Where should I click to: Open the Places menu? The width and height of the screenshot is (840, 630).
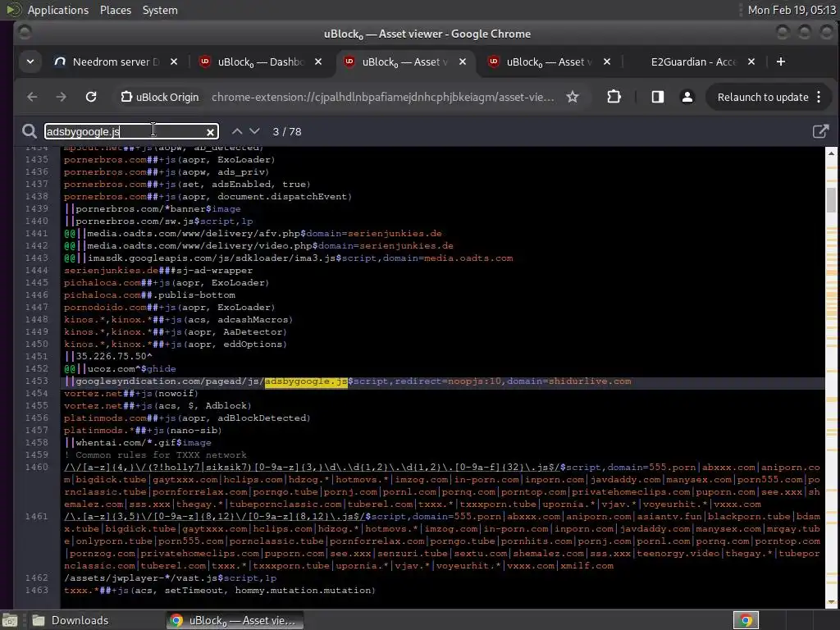point(116,10)
